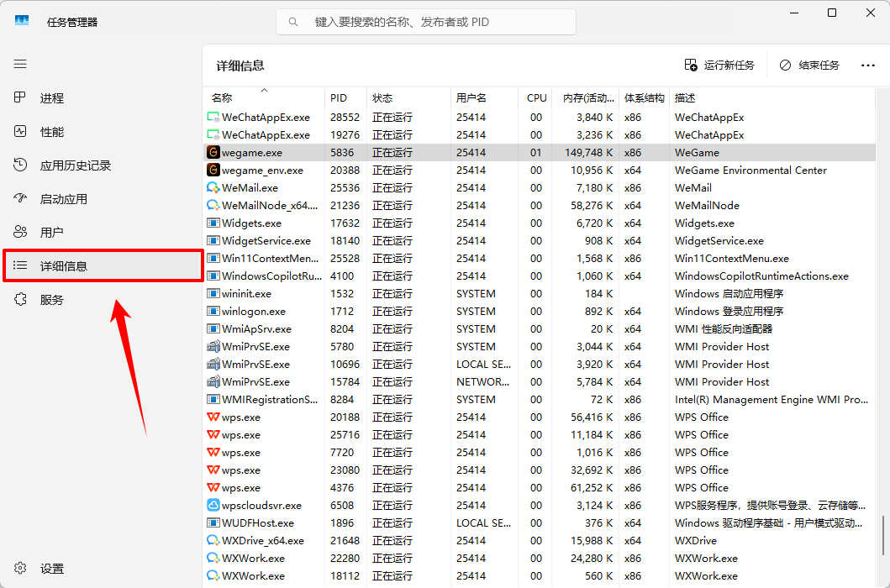Click the WeMail.exe app icon
This screenshot has height=588, width=890.
(x=213, y=188)
